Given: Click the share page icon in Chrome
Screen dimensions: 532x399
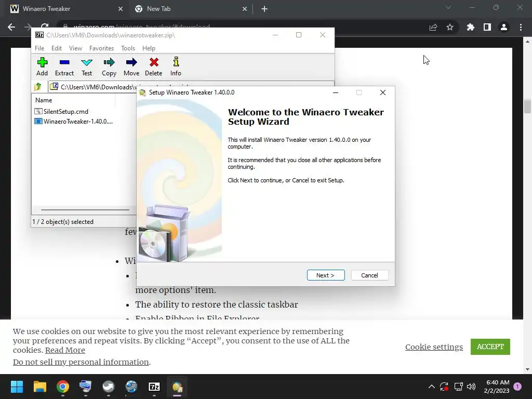Looking at the screenshot, I should [433, 27].
